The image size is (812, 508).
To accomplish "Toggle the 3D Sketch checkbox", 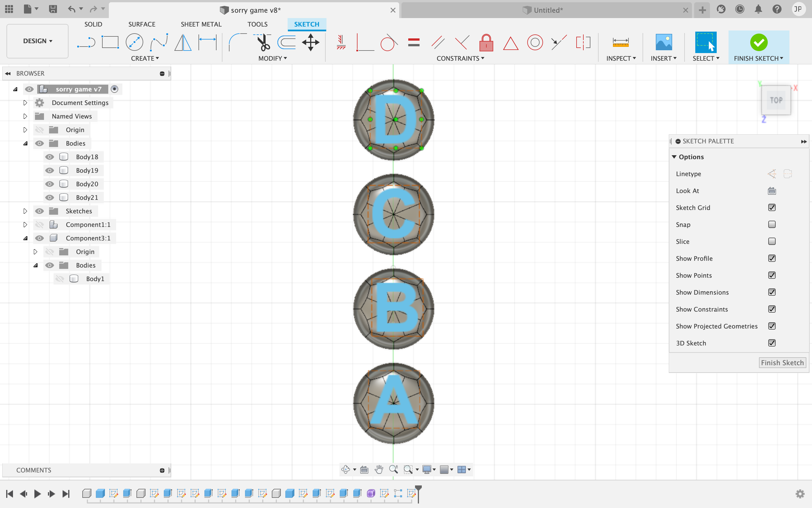I will [x=772, y=343].
